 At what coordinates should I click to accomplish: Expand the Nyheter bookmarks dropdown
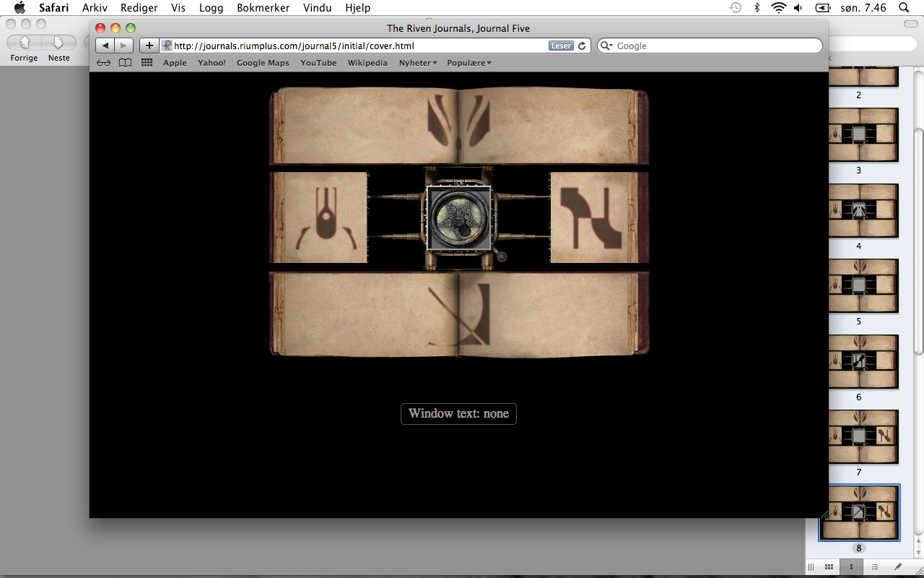418,63
